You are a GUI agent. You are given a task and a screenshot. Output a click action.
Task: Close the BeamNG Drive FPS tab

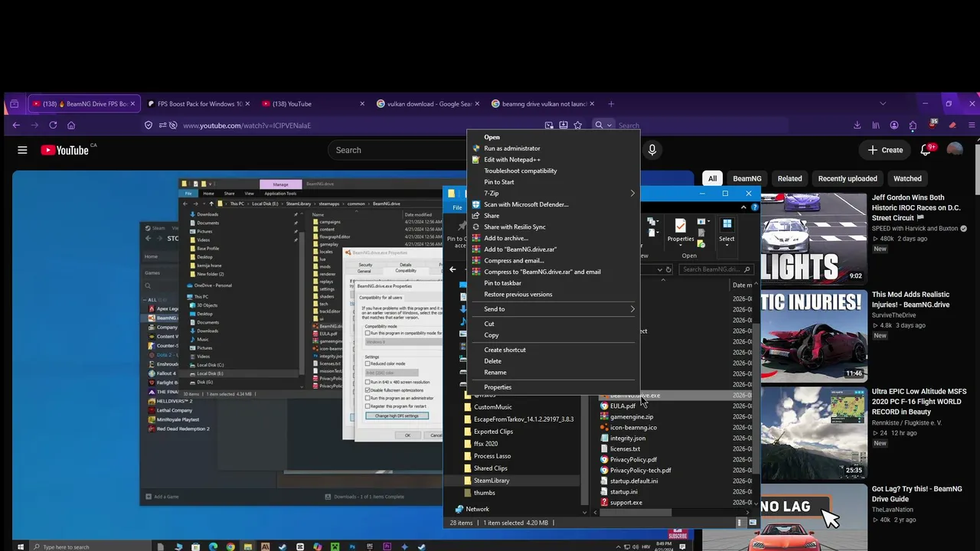[132, 104]
